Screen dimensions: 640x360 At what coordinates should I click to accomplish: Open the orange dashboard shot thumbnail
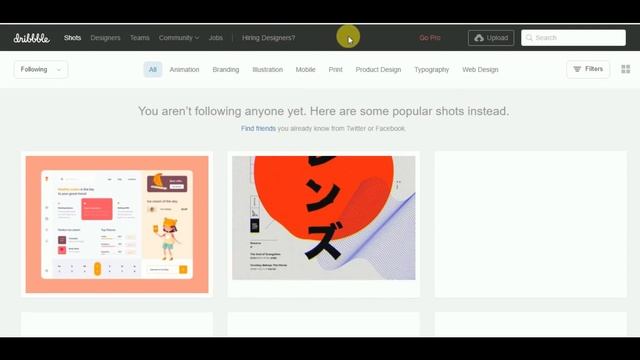[117, 224]
